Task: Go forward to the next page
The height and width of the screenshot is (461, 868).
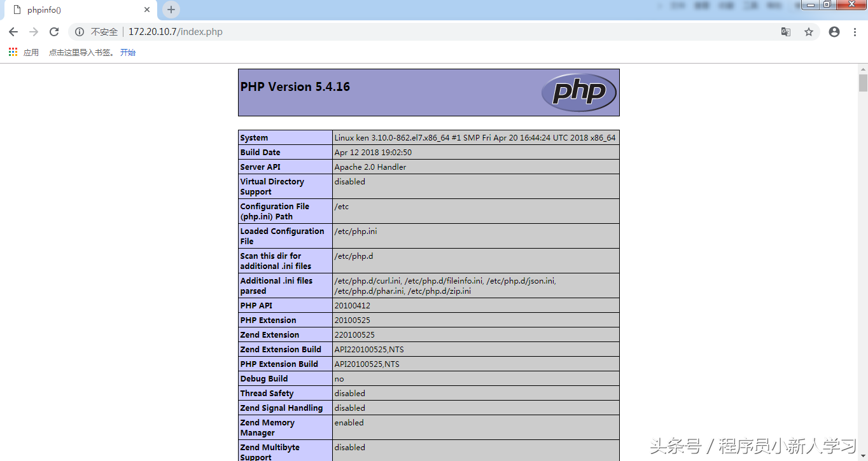Action: (x=34, y=32)
